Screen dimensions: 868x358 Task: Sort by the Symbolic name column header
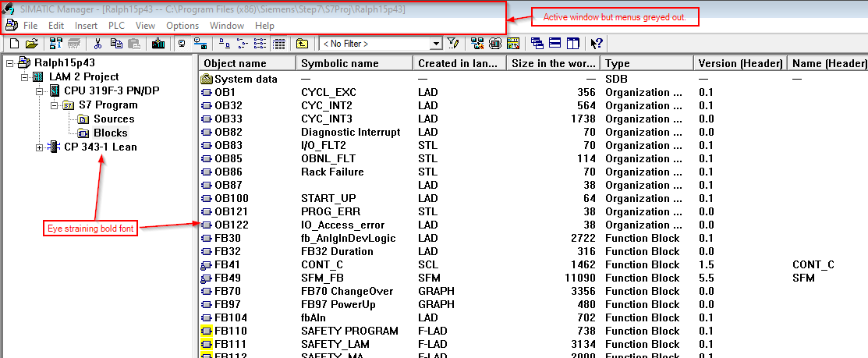(355, 64)
